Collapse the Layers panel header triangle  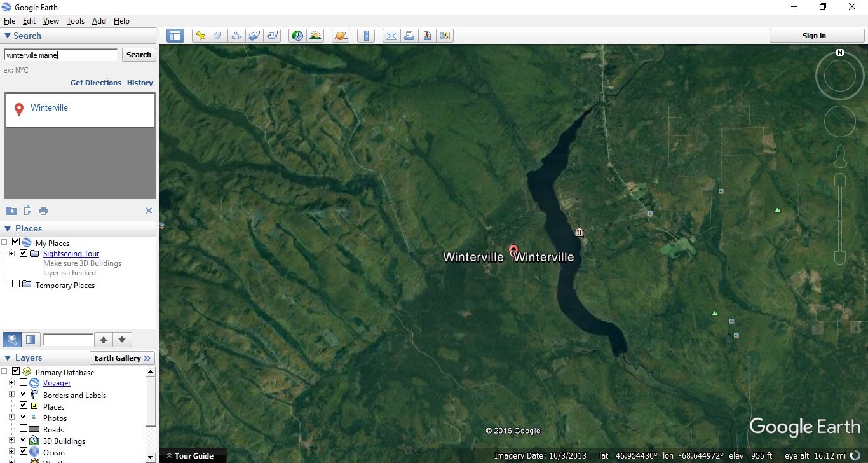(x=8, y=358)
